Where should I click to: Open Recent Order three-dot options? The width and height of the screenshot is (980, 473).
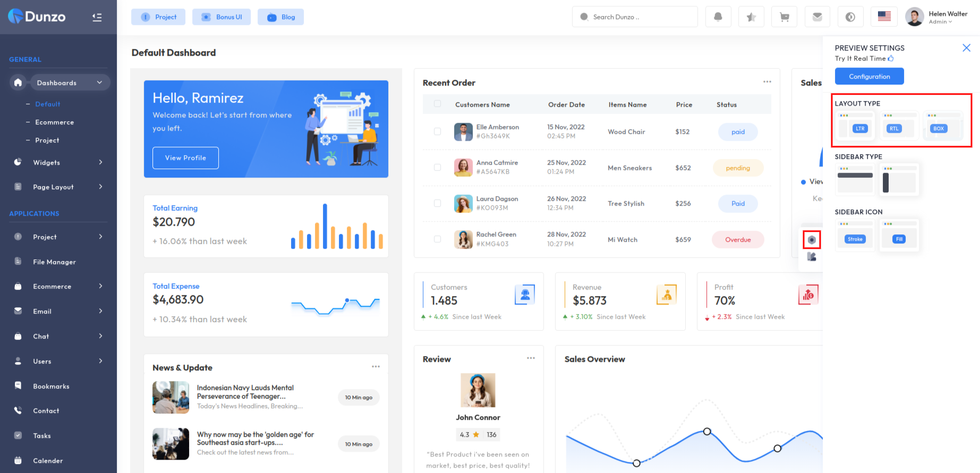(767, 82)
